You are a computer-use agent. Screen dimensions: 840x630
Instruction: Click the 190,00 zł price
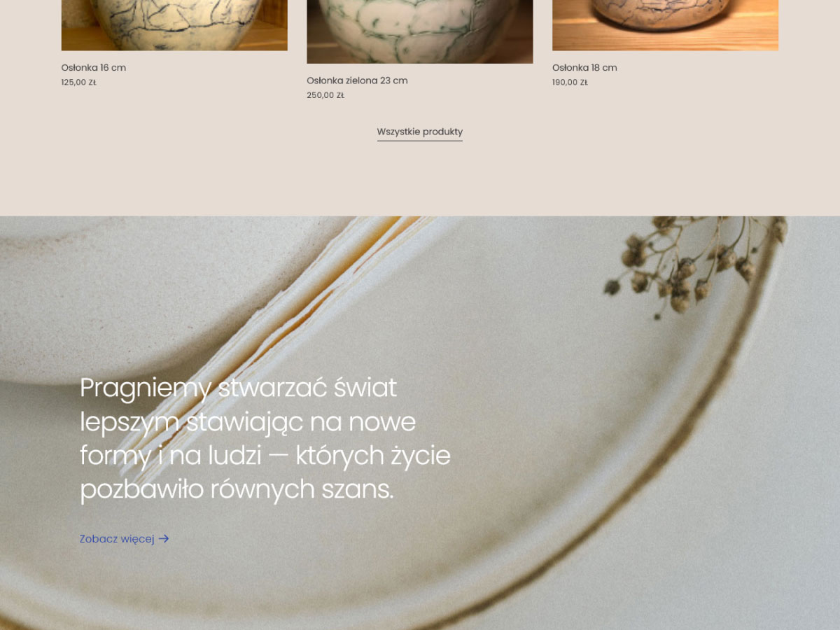570,83
